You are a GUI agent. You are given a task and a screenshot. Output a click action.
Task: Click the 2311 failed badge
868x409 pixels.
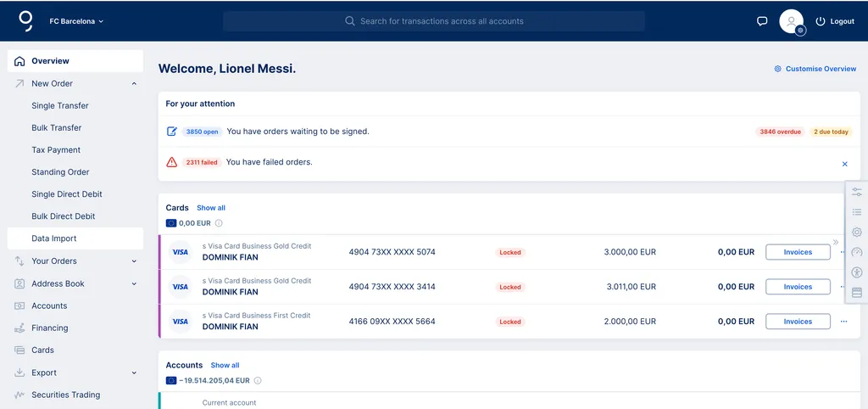202,162
